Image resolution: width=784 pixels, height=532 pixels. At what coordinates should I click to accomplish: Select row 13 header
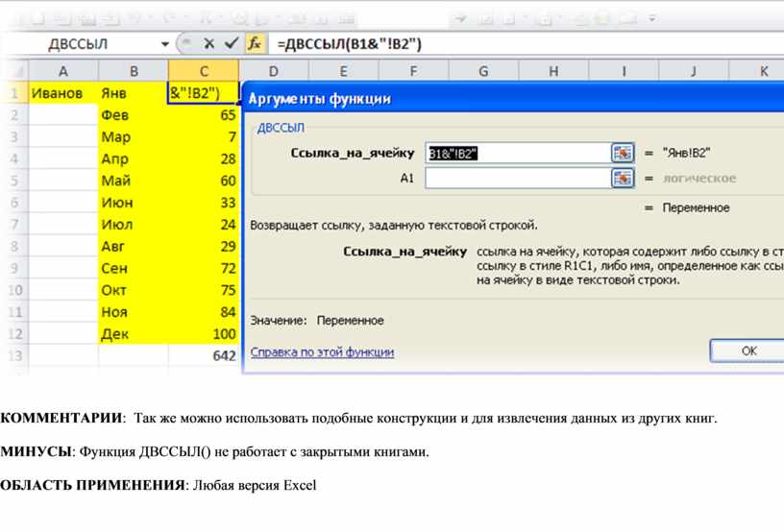(14, 355)
